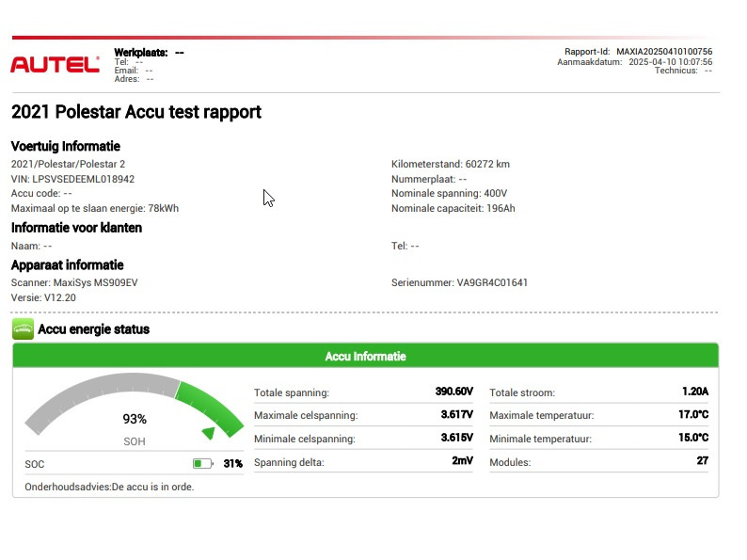Click the 'Spanning delta' value 2mV
The width and height of the screenshot is (747, 560).
[x=463, y=460]
